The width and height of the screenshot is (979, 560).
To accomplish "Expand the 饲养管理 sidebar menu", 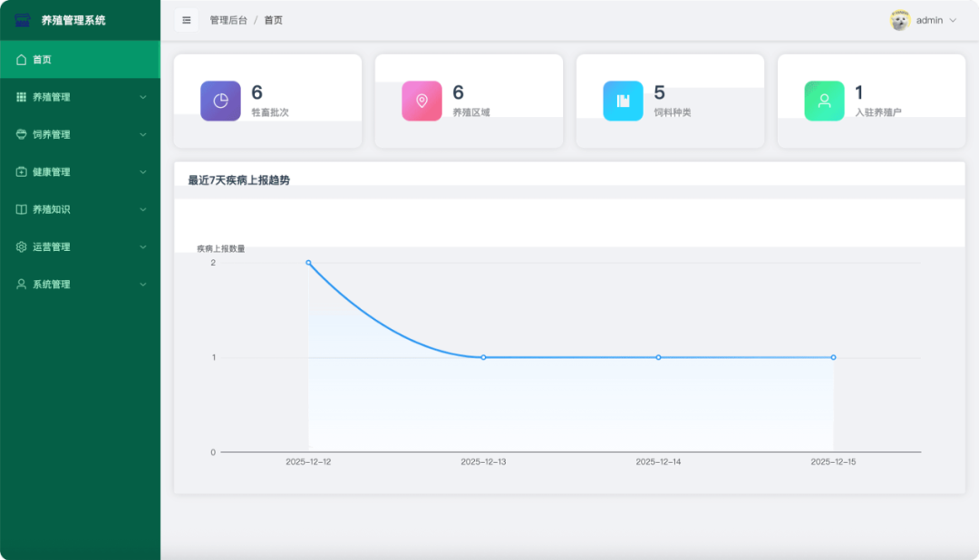I will pyautogui.click(x=80, y=134).
